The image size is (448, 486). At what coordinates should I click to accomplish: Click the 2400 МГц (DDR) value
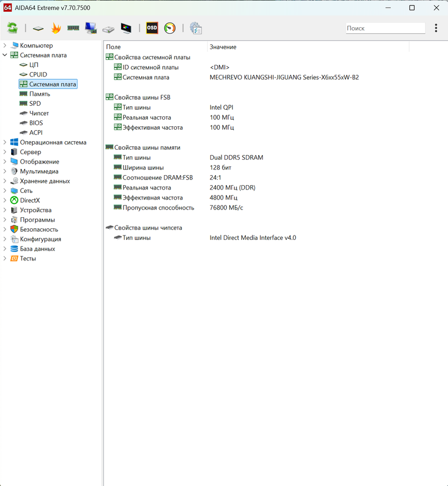(x=233, y=187)
